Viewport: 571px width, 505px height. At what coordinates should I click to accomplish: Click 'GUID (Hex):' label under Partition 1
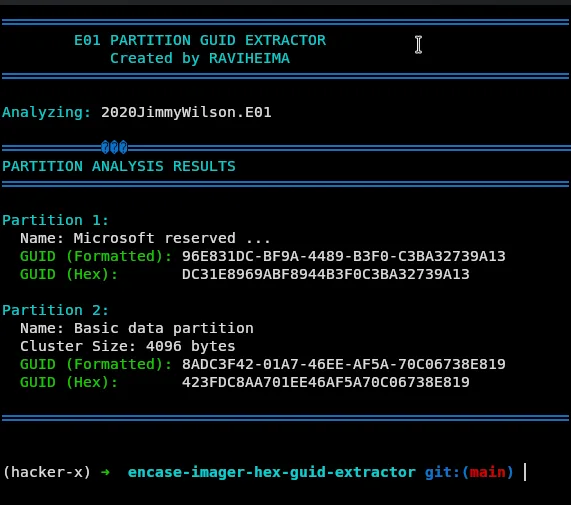point(69,274)
